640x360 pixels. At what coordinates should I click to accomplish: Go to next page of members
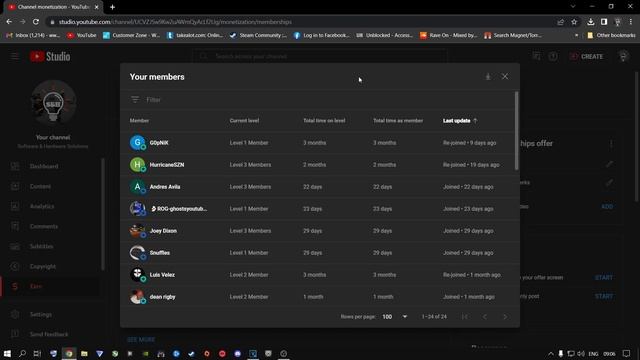(505, 317)
